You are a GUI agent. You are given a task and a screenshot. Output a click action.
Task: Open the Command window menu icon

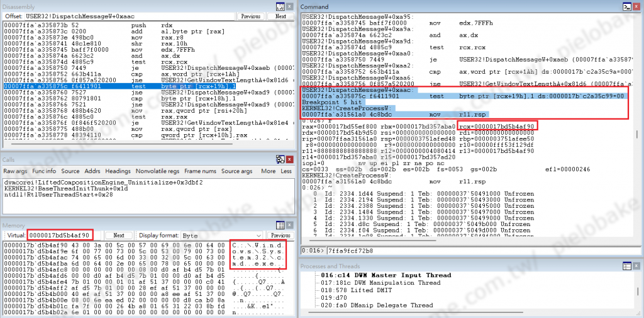[x=627, y=6]
